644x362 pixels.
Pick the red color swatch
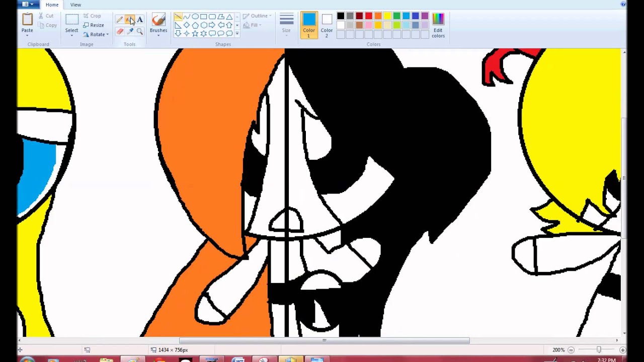[x=369, y=16]
